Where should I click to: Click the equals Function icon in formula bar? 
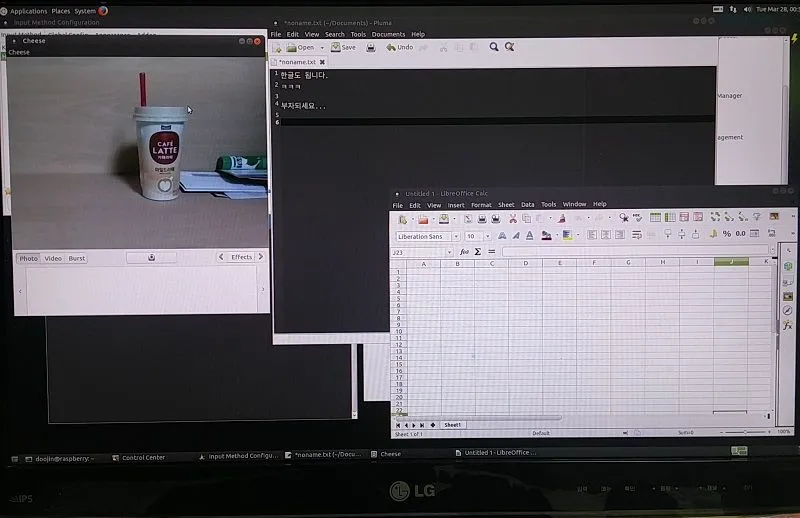[x=492, y=252]
